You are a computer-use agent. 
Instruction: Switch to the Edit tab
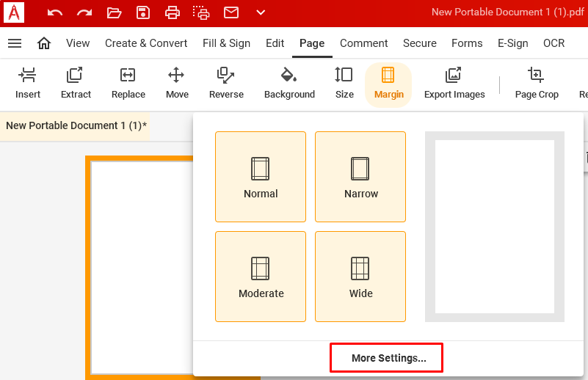coord(275,43)
